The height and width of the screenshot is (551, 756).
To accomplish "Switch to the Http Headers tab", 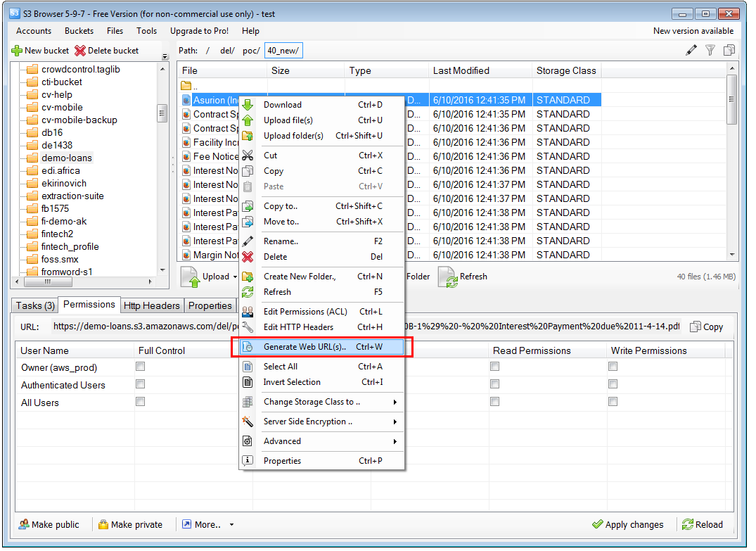I will coord(151,305).
